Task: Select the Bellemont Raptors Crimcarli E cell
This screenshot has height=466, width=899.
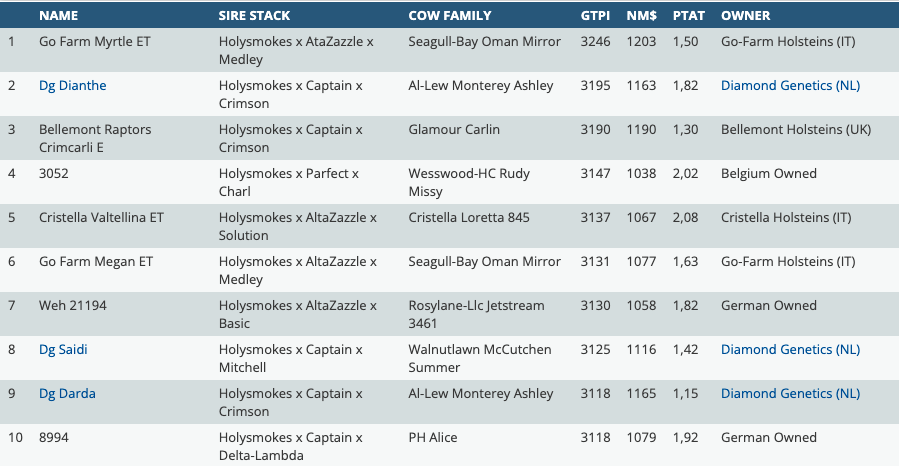Action: click(x=95, y=138)
